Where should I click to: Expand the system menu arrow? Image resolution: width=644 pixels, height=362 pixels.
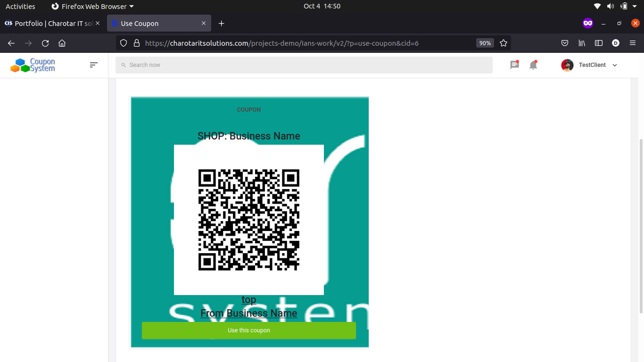(636, 6)
